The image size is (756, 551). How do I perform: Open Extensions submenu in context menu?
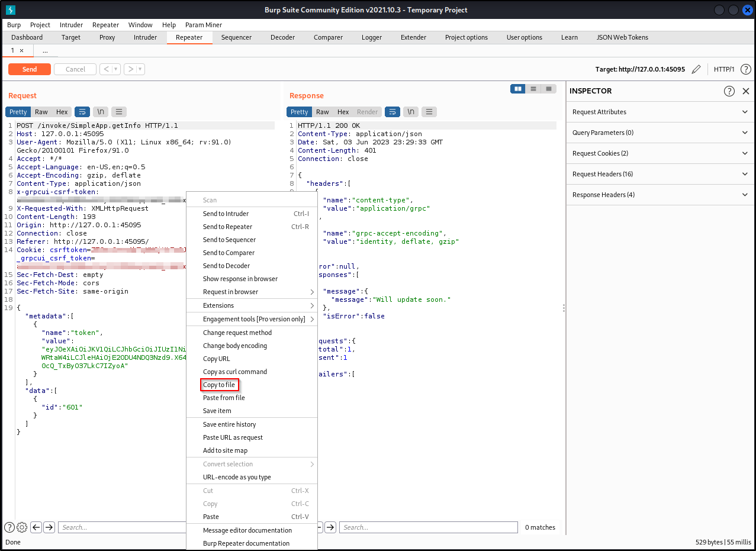[252, 305]
